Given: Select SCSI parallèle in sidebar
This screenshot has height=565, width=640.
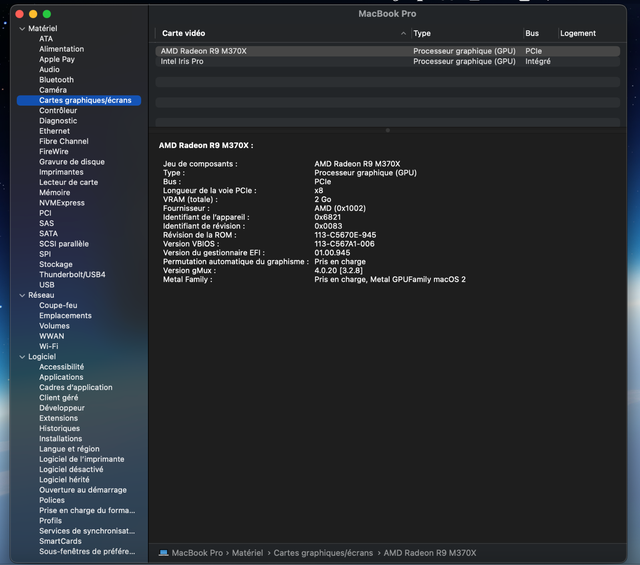Looking at the screenshot, I should coord(64,244).
